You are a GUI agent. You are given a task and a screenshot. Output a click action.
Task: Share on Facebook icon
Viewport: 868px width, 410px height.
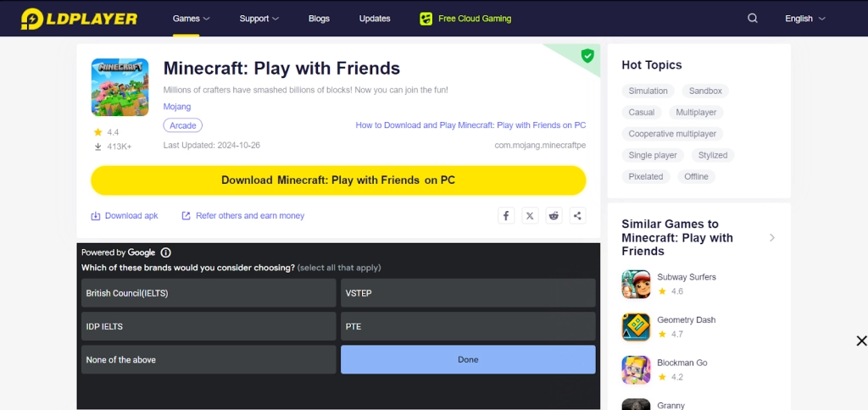[x=506, y=216]
